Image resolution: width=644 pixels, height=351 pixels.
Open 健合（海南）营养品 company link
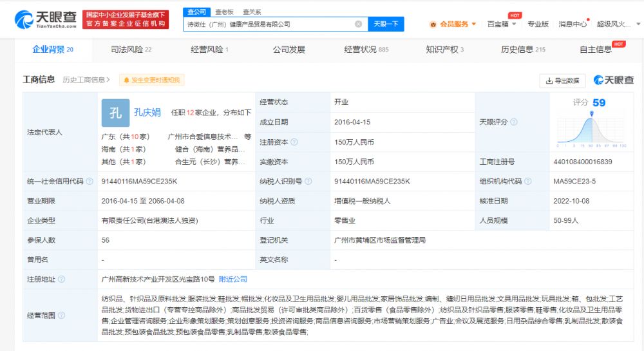[x=209, y=149]
